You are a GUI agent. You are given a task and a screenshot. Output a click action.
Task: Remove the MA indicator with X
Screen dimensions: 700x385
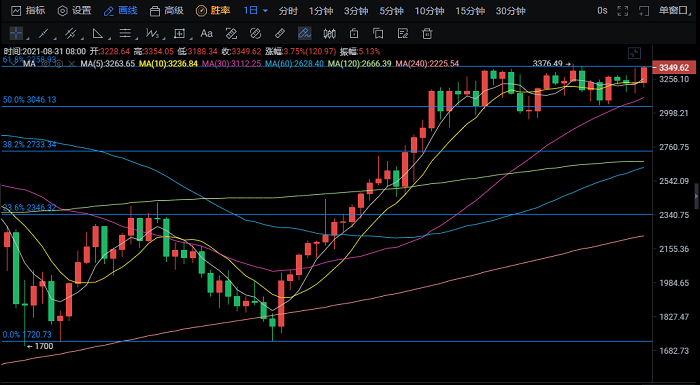coord(72,64)
